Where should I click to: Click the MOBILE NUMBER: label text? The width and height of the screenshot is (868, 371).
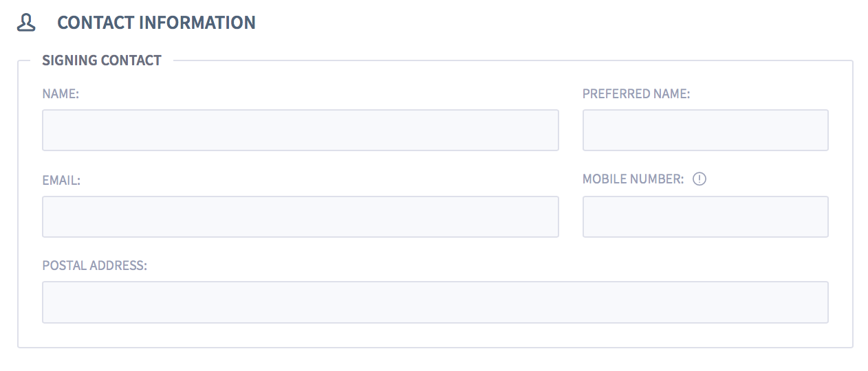[633, 179]
